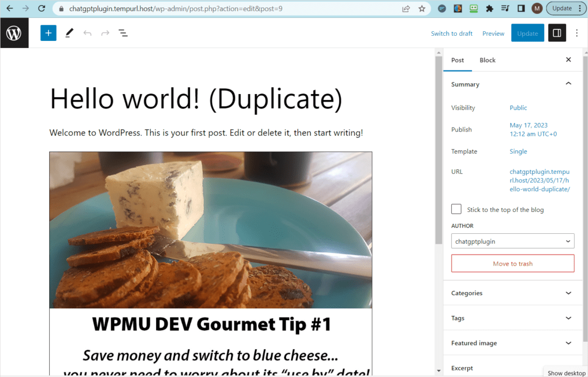Click the Update button
This screenshot has width=588, height=377.
click(x=527, y=33)
